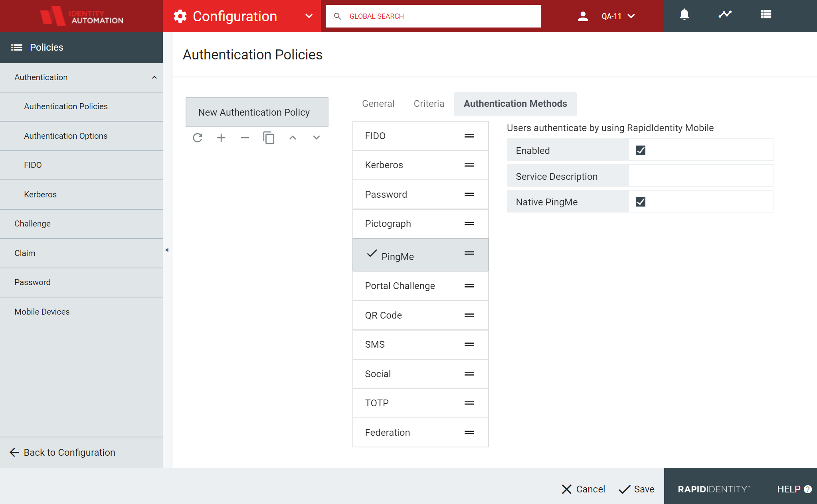Screen dimensions: 817x504
Task: Toggle the Policies menu list icon
Action: (x=16, y=47)
